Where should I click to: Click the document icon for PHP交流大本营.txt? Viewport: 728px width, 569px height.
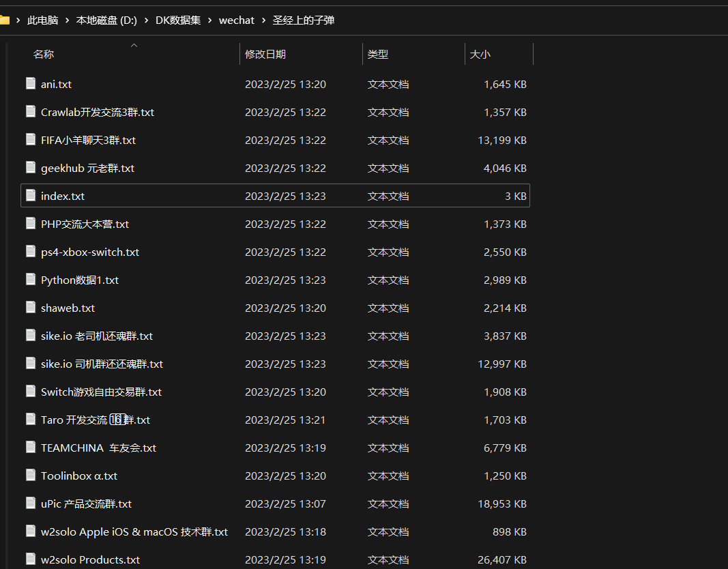point(30,224)
